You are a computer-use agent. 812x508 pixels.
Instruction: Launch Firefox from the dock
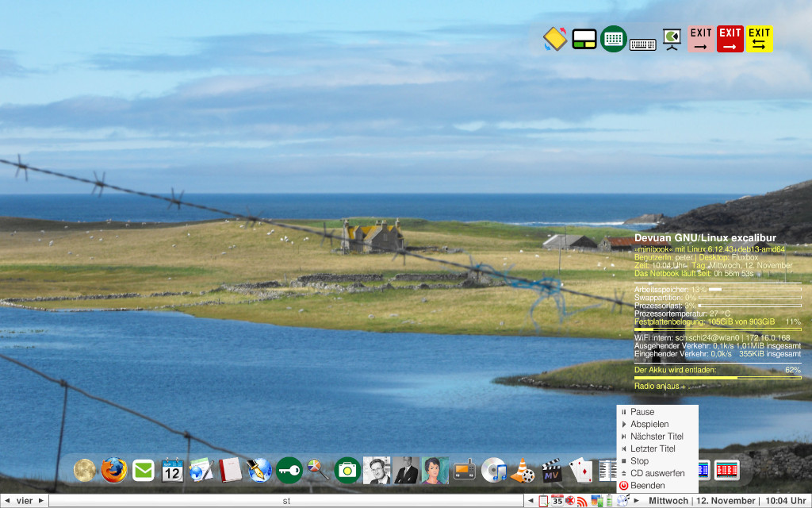pos(113,471)
